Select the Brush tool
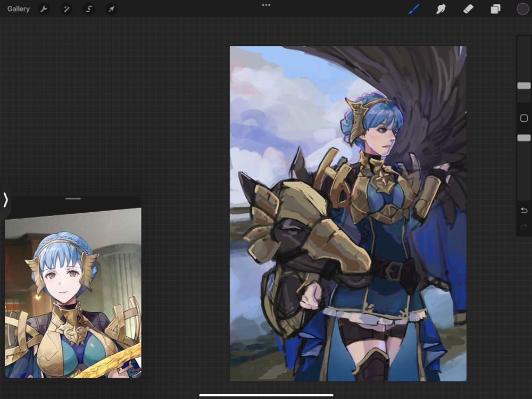 tap(414, 9)
